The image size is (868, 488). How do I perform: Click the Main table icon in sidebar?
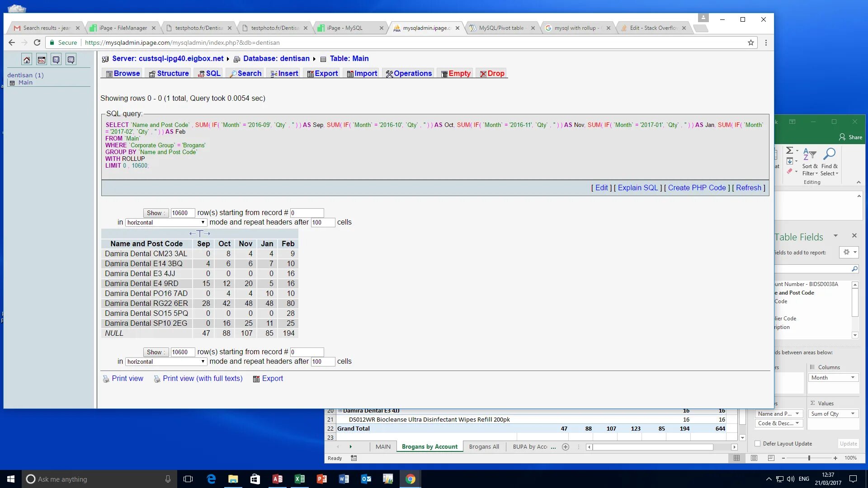pos(12,83)
